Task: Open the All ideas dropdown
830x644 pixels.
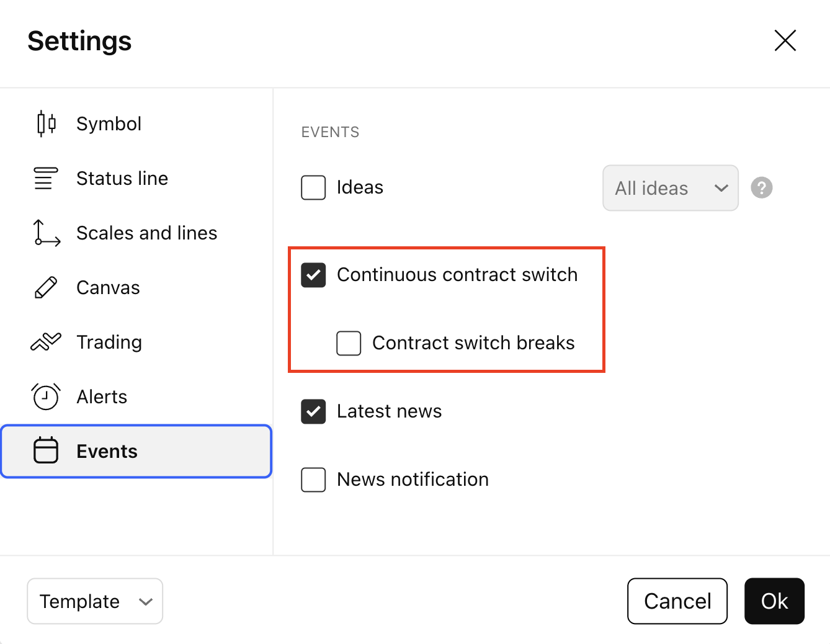Action: click(x=670, y=188)
